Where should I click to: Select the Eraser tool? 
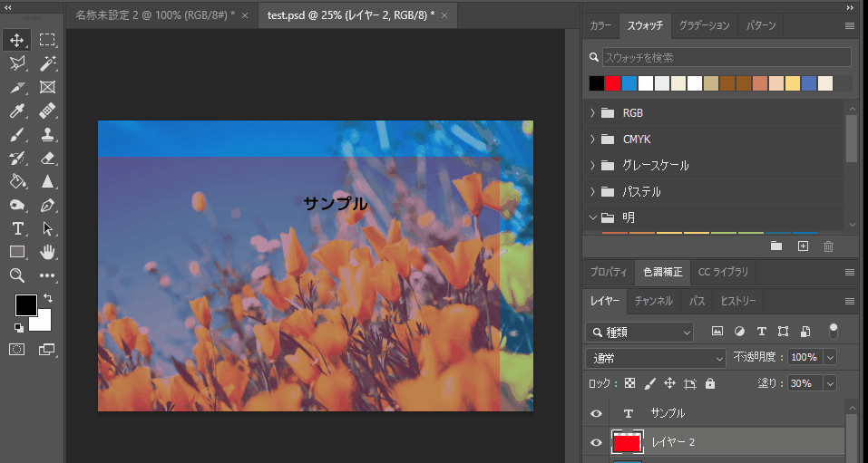pos(47,159)
